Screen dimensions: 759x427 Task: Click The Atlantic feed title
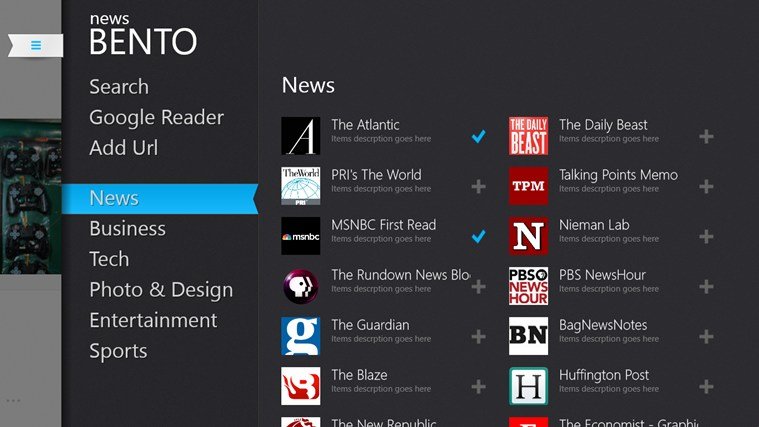pos(365,125)
